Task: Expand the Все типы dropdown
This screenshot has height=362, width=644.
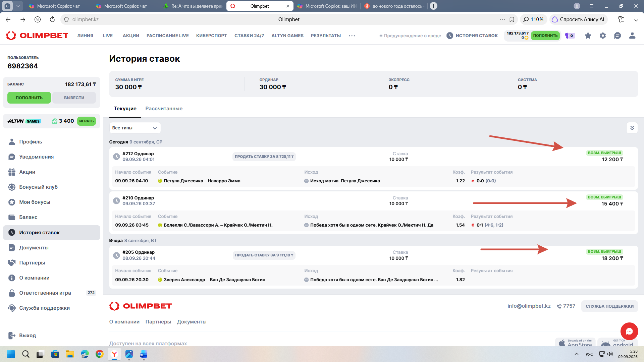Action: pos(135,128)
